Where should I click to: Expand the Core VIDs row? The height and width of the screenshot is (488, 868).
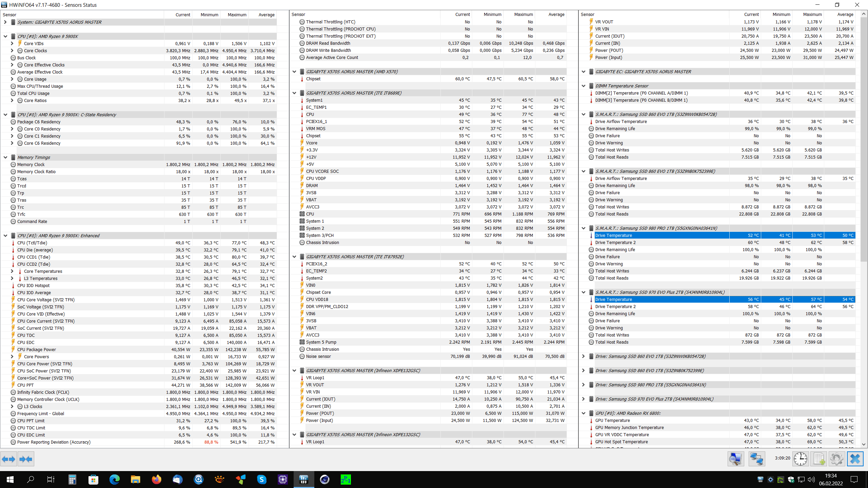pos(12,44)
